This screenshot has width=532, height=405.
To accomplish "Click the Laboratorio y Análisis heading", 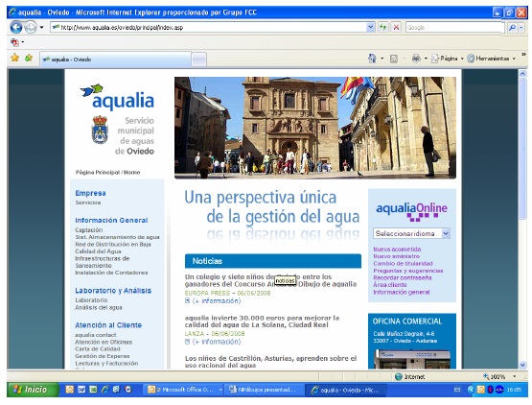I will pyautogui.click(x=113, y=291).
